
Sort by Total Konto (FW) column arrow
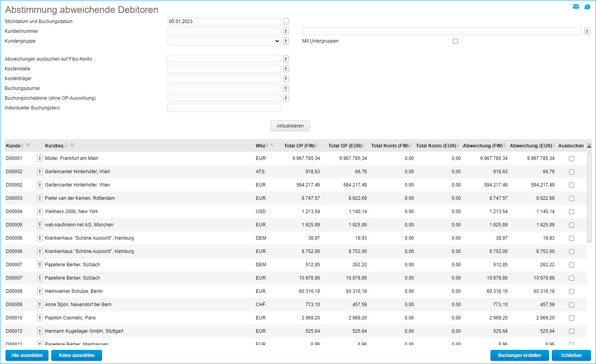[411, 145]
